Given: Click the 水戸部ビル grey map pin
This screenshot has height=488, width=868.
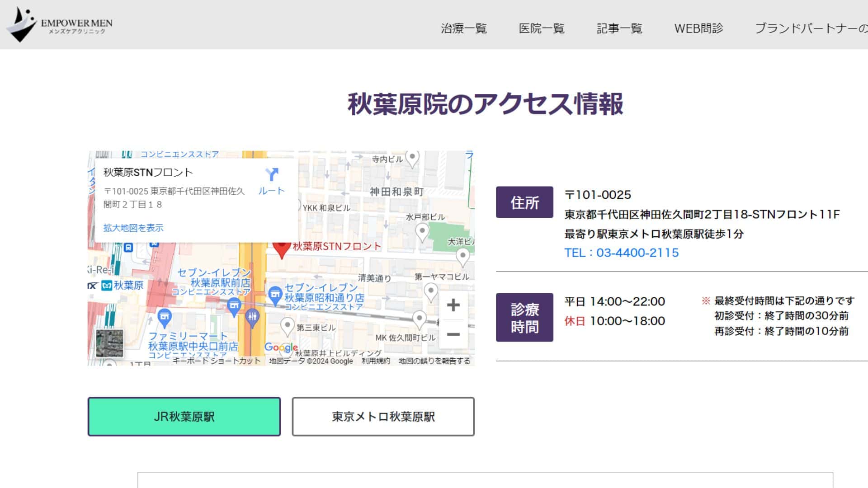Looking at the screenshot, I should [422, 233].
